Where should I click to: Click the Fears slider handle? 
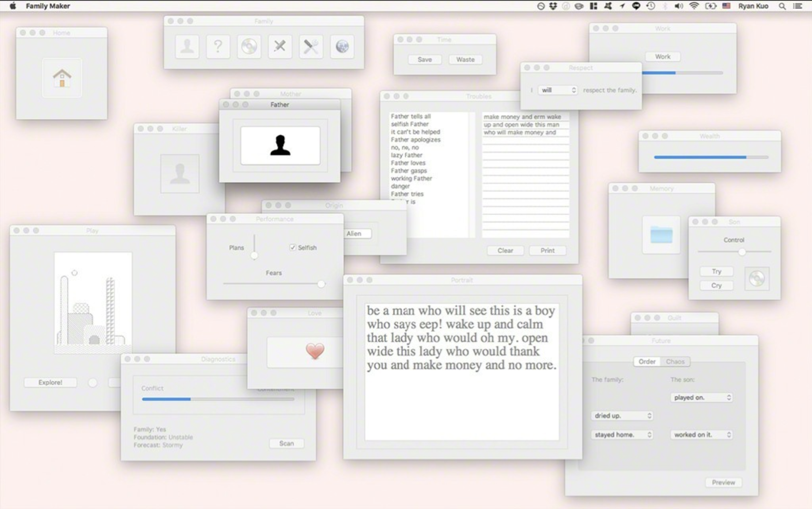321,284
